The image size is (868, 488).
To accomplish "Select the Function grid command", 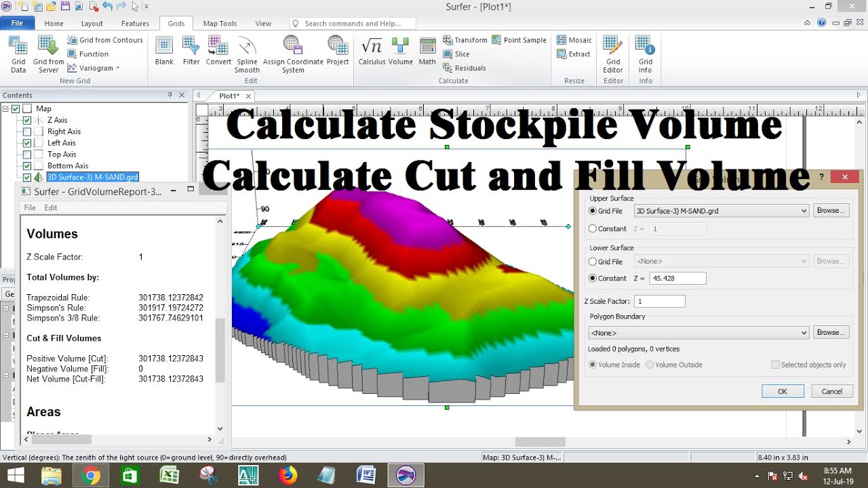I will click(x=88, y=54).
